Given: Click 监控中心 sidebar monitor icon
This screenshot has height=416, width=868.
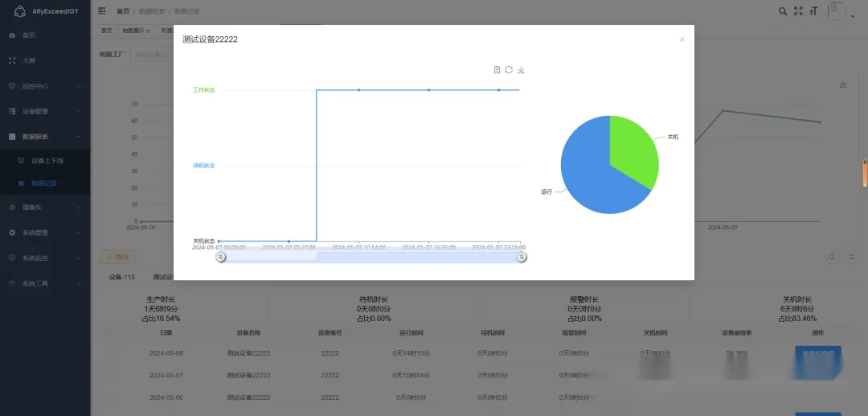Looking at the screenshot, I should pos(12,86).
